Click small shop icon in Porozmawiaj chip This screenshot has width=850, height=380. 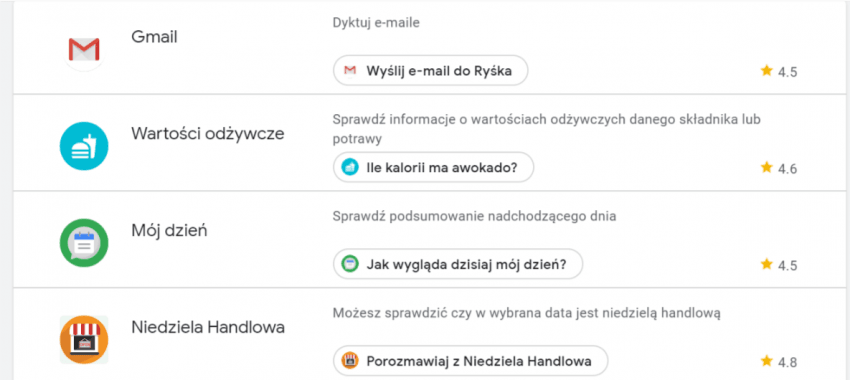[x=350, y=360]
